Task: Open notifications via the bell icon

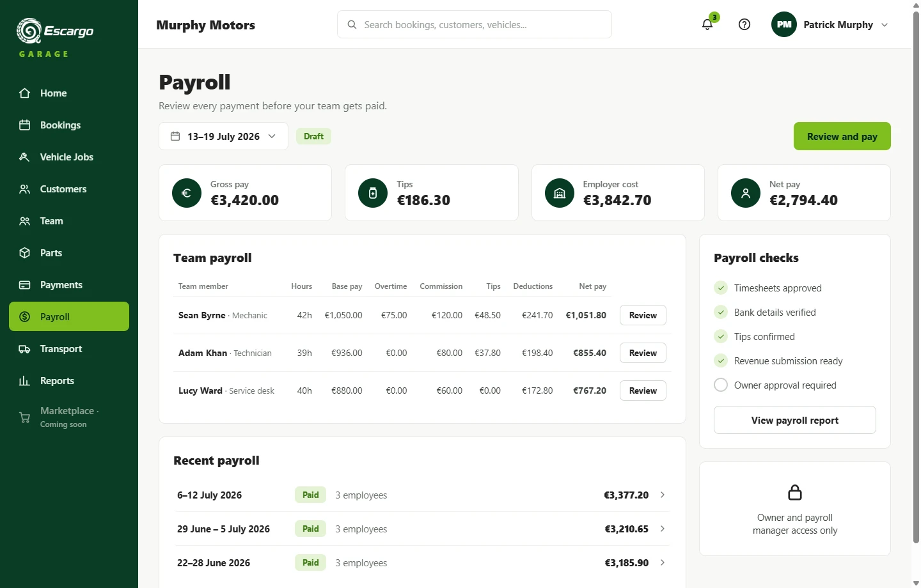Action: click(707, 24)
